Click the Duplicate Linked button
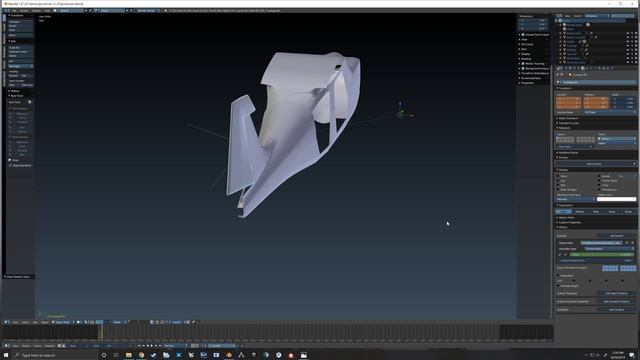 20,52
